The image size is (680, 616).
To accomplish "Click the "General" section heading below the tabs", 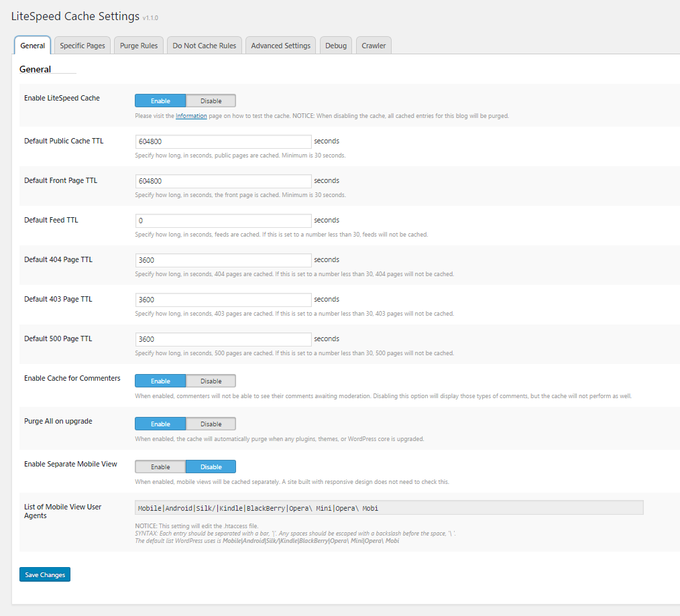I will coord(35,69).
